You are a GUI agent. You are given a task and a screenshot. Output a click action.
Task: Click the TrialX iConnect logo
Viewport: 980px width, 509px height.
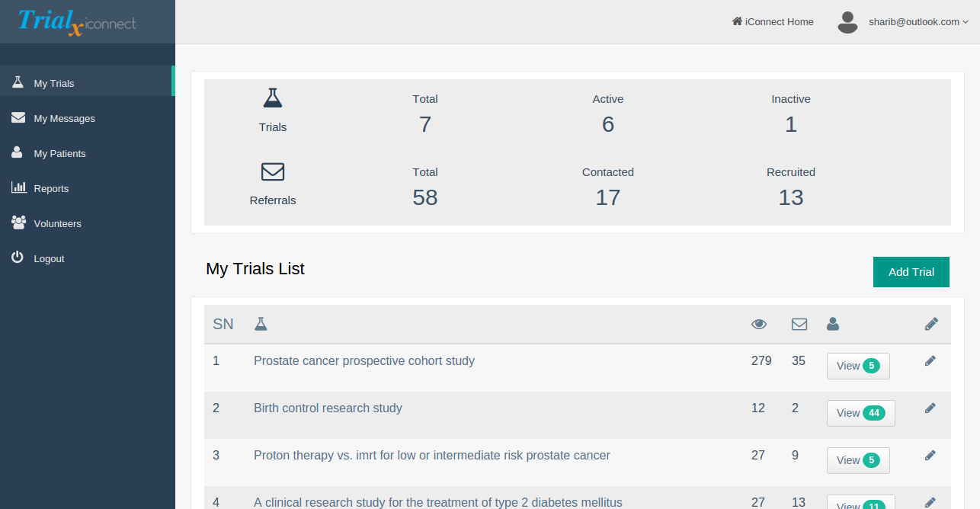pyautogui.click(x=77, y=21)
